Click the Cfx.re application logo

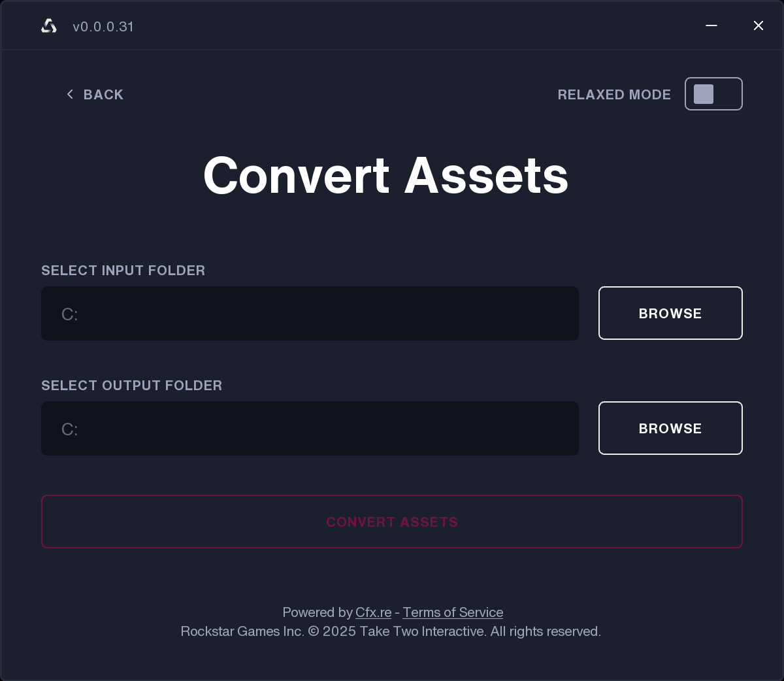[x=48, y=26]
